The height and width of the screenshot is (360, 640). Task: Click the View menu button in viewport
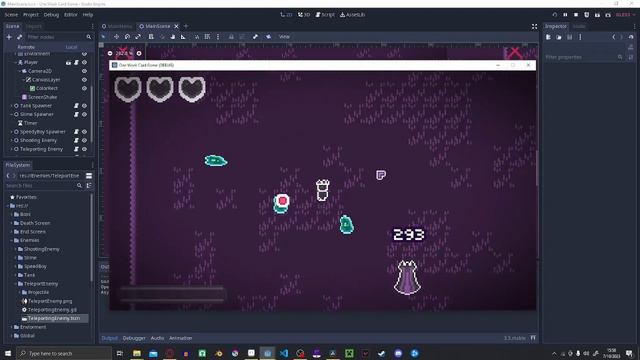[x=284, y=37]
